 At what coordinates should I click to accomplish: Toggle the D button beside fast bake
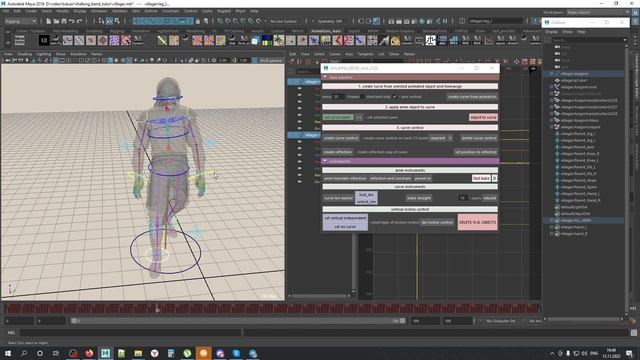[x=494, y=178]
